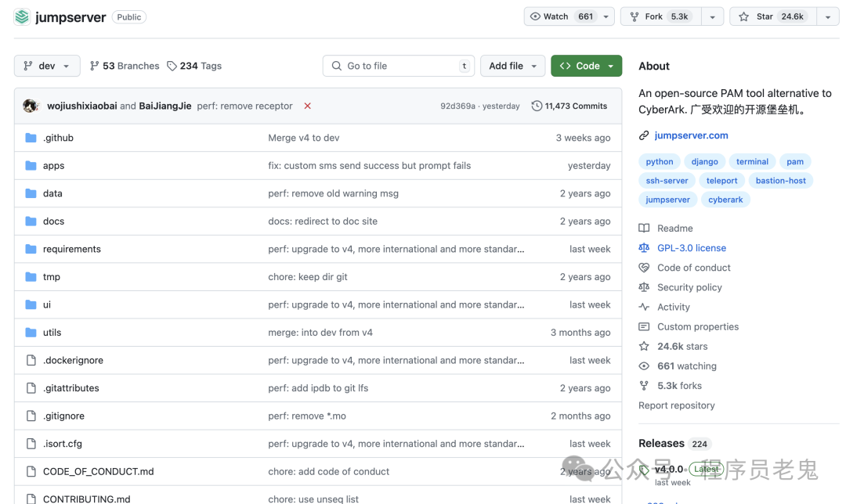Open the jumpserver.com website link
Image resolution: width=846 pixels, height=504 pixels.
691,135
